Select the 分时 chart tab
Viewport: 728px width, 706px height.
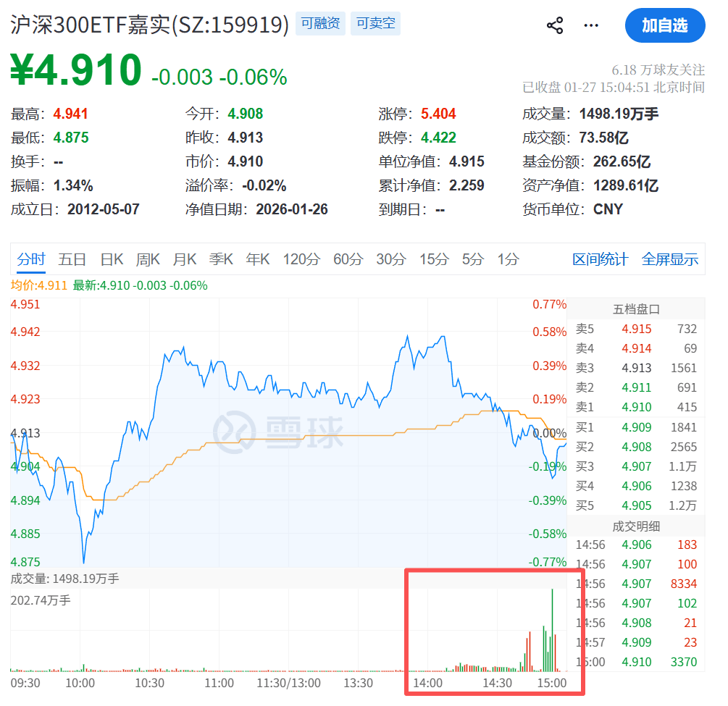pos(31,259)
